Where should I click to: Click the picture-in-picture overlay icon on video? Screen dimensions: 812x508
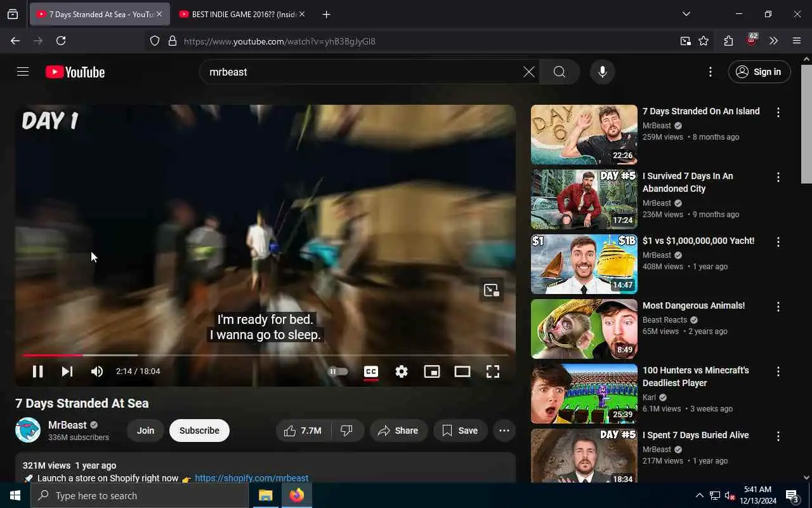click(492, 290)
